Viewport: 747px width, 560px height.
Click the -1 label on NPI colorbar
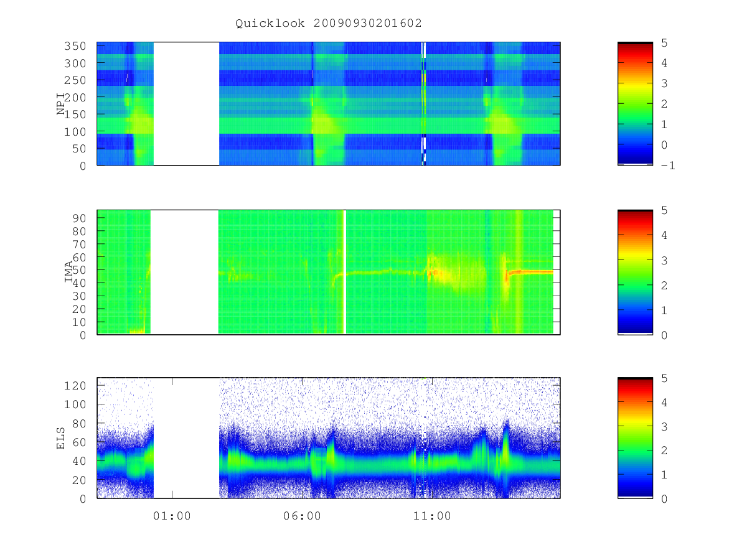(668, 166)
